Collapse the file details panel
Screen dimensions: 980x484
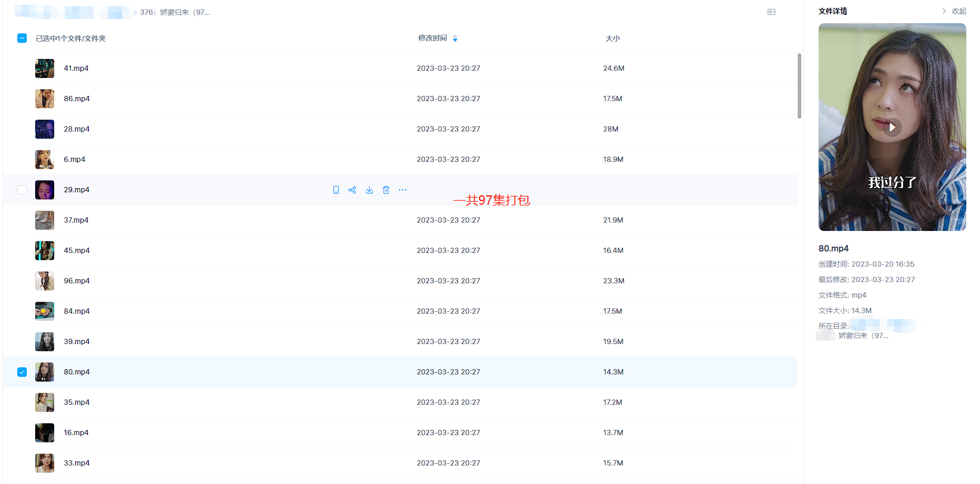(x=954, y=11)
